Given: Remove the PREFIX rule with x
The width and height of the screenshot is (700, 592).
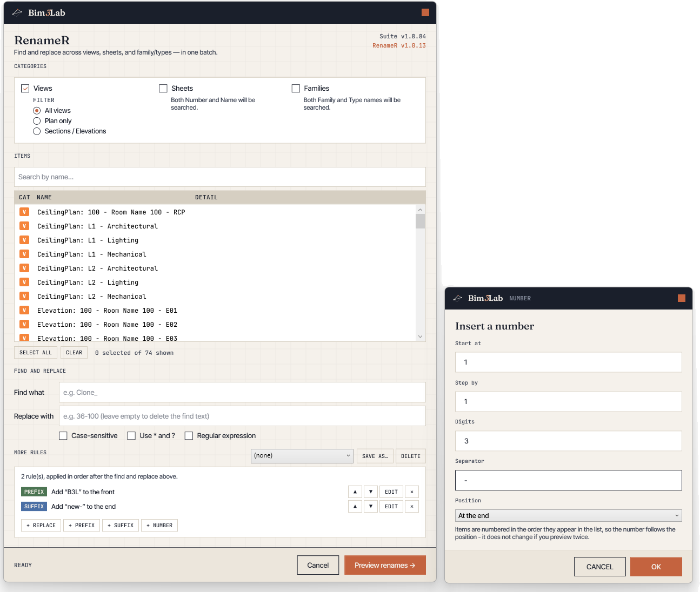Looking at the screenshot, I should pyautogui.click(x=412, y=492).
